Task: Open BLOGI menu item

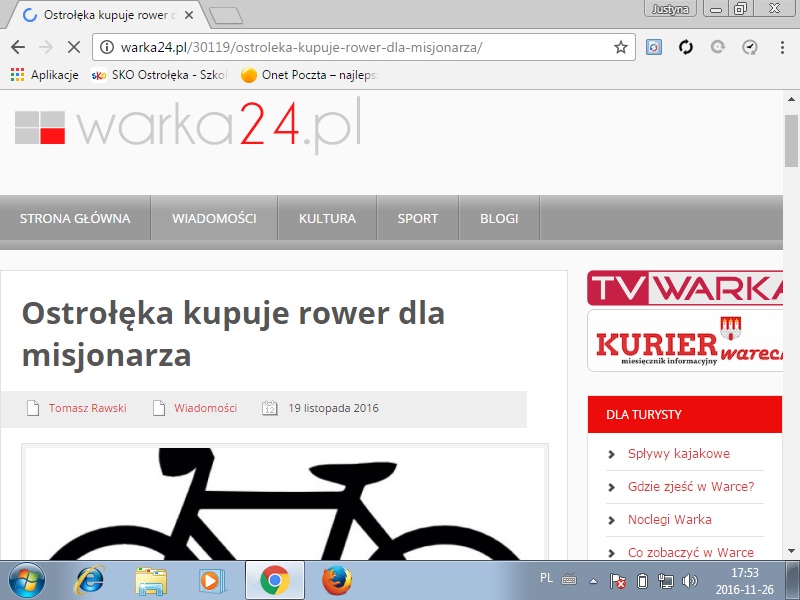Action: pos(499,218)
